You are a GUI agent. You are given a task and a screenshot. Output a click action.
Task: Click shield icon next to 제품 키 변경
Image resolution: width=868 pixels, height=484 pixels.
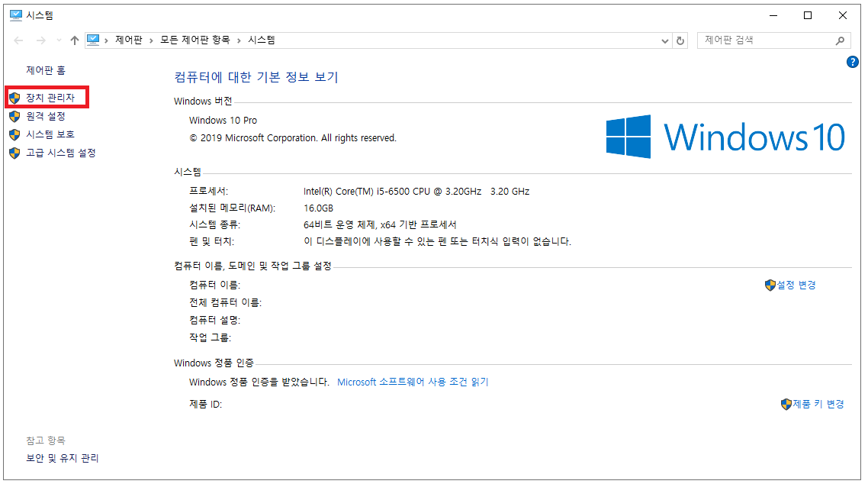tap(786, 405)
